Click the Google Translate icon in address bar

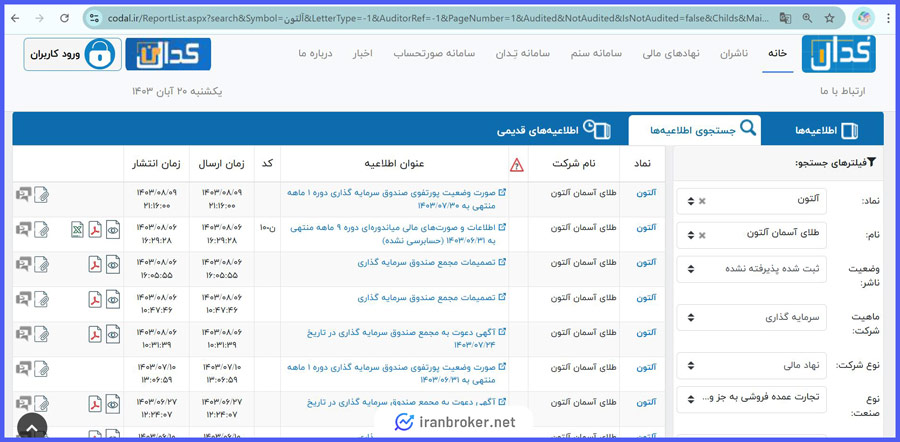pos(785,18)
